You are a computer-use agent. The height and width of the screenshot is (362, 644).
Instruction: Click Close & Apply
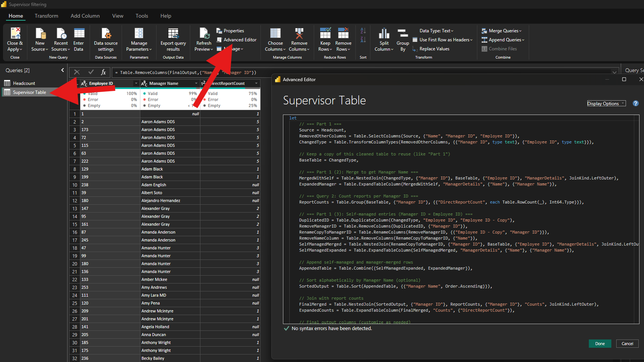pyautogui.click(x=15, y=39)
